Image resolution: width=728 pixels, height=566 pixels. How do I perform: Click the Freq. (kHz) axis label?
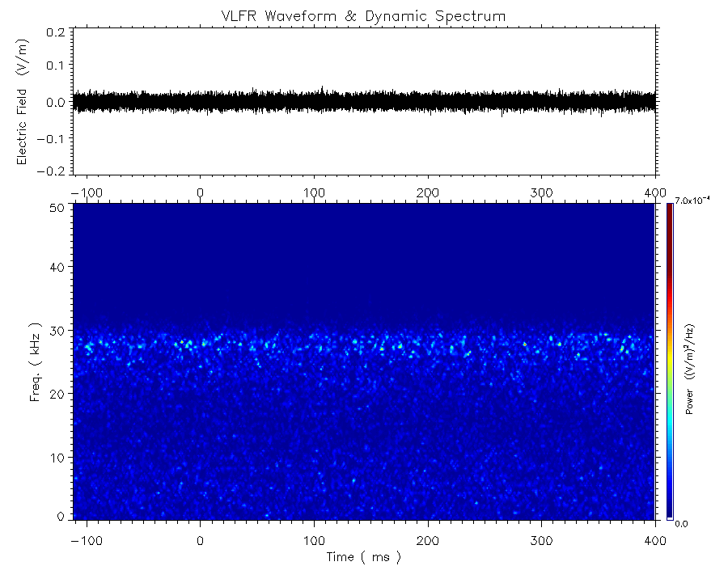pyautogui.click(x=36, y=361)
